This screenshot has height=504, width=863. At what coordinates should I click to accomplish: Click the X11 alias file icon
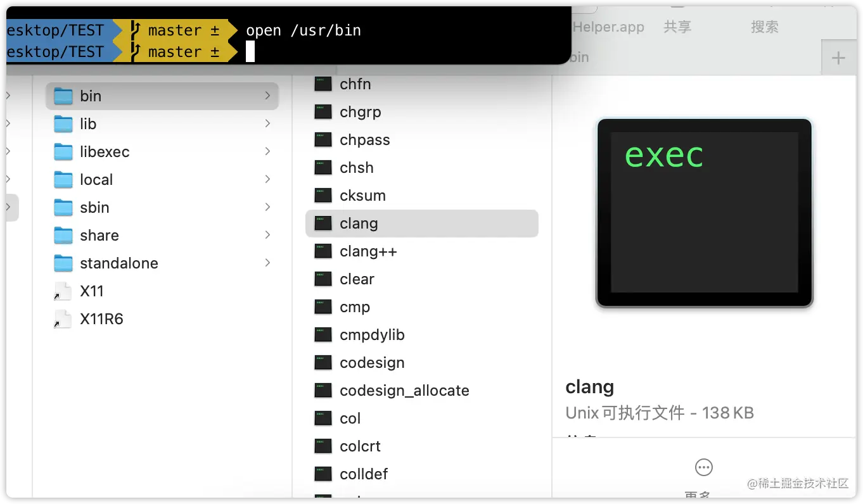(x=63, y=291)
